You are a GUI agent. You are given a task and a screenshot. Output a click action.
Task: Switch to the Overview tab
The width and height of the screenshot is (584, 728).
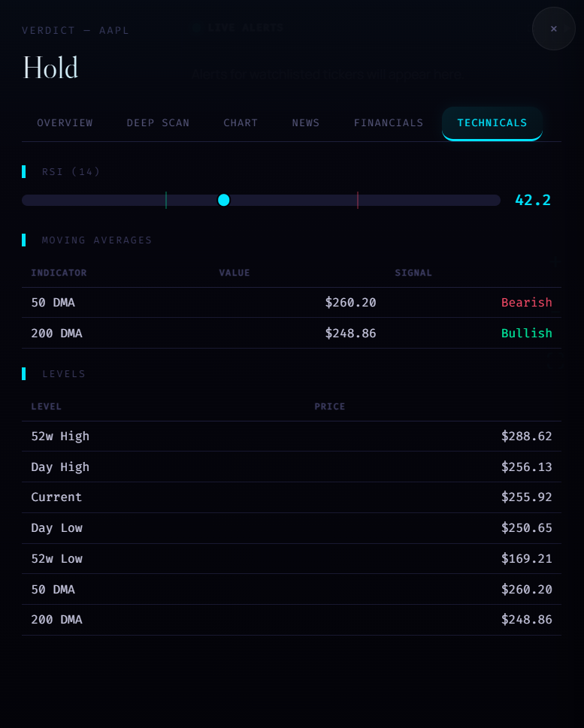(65, 123)
